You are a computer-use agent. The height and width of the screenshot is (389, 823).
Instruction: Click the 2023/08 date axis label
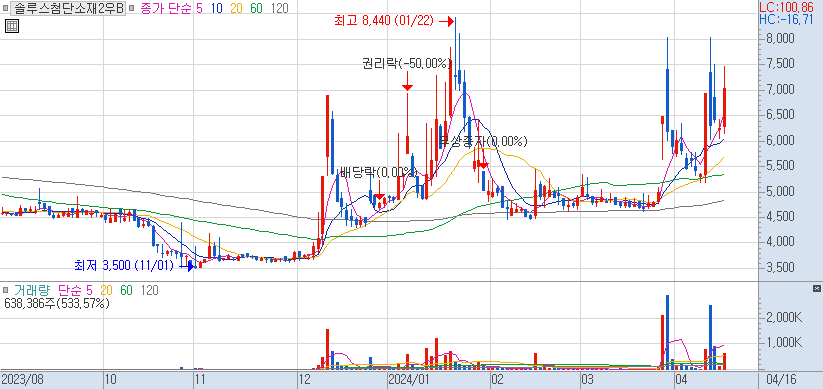pos(23,379)
